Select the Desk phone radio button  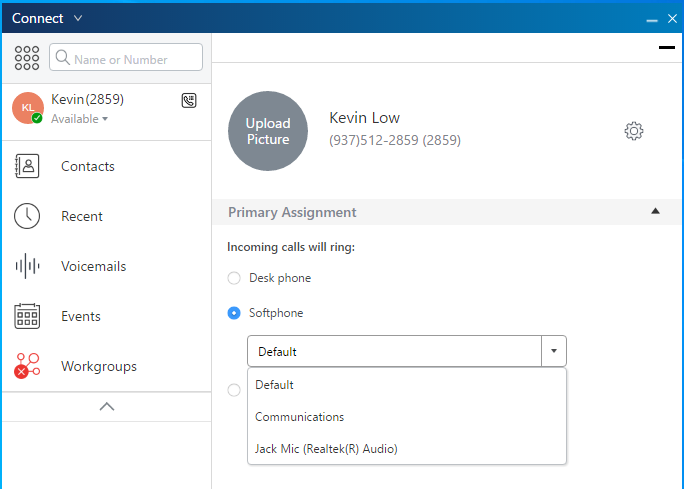tap(234, 278)
